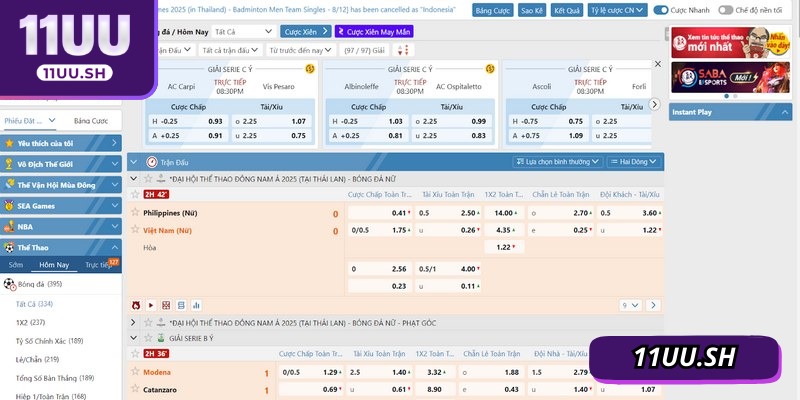800x400 pixels.
Task: Open the Kết Quả results button
Action: (x=566, y=10)
